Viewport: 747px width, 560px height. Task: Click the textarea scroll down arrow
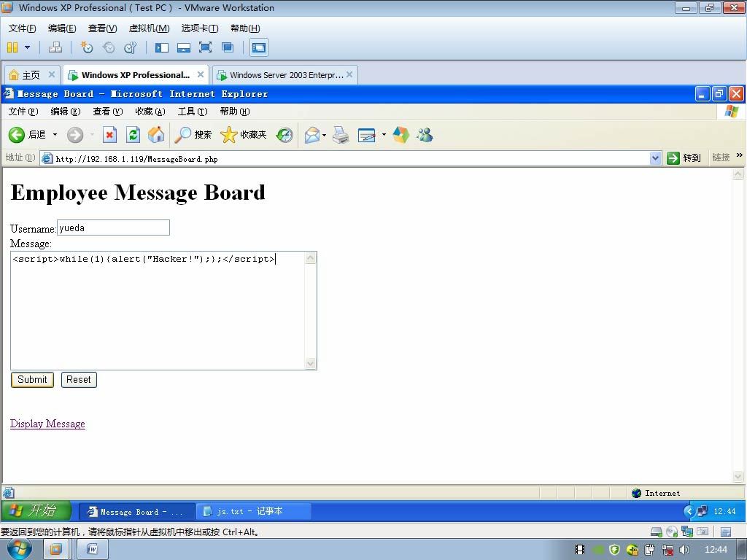pyautogui.click(x=310, y=363)
